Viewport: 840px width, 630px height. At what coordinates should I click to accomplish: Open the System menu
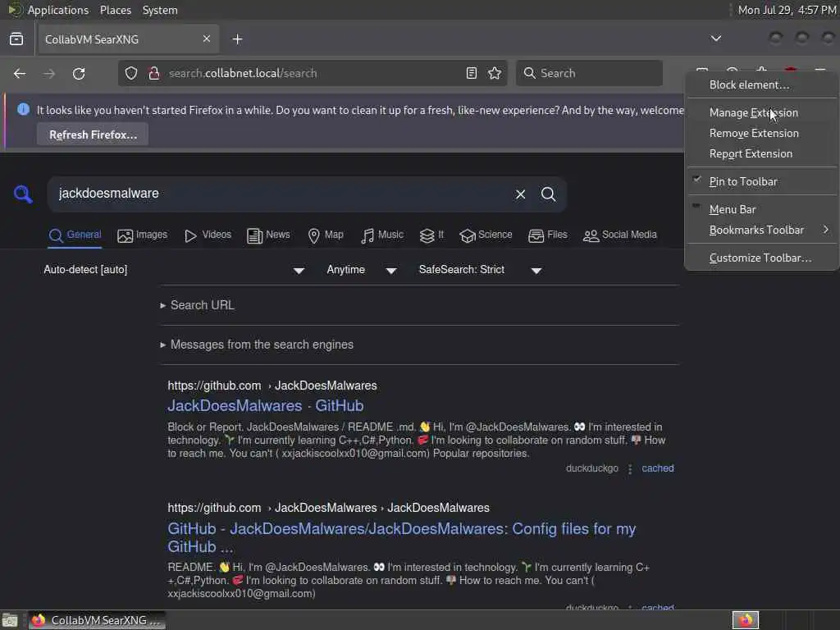160,10
